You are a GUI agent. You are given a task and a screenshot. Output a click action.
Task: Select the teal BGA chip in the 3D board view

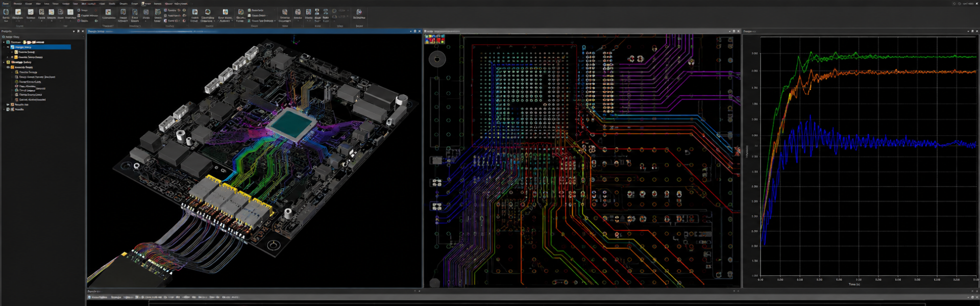[291, 123]
